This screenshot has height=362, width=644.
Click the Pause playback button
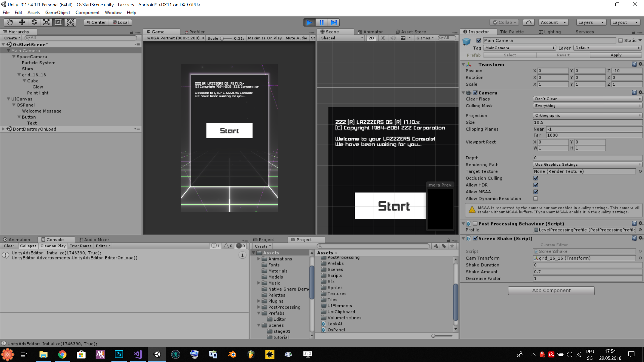pos(321,22)
